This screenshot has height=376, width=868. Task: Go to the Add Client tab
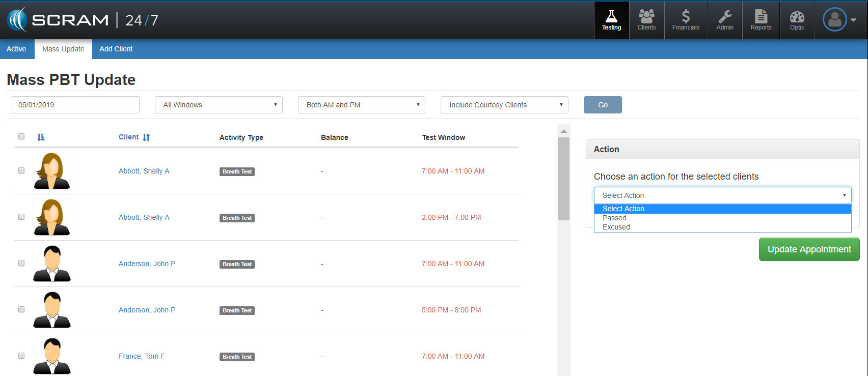pos(116,49)
